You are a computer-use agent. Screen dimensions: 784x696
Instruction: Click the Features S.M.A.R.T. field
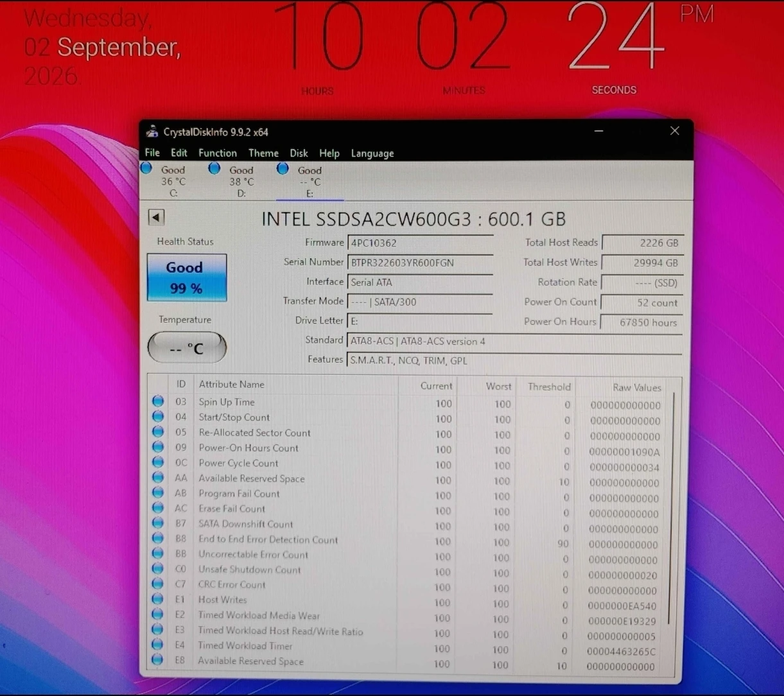click(x=514, y=361)
